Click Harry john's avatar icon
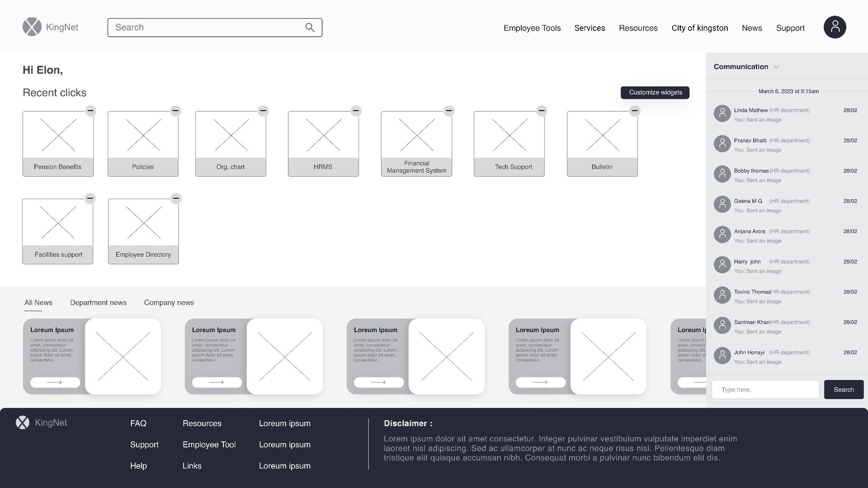This screenshot has width=868, height=488. pyautogui.click(x=722, y=265)
